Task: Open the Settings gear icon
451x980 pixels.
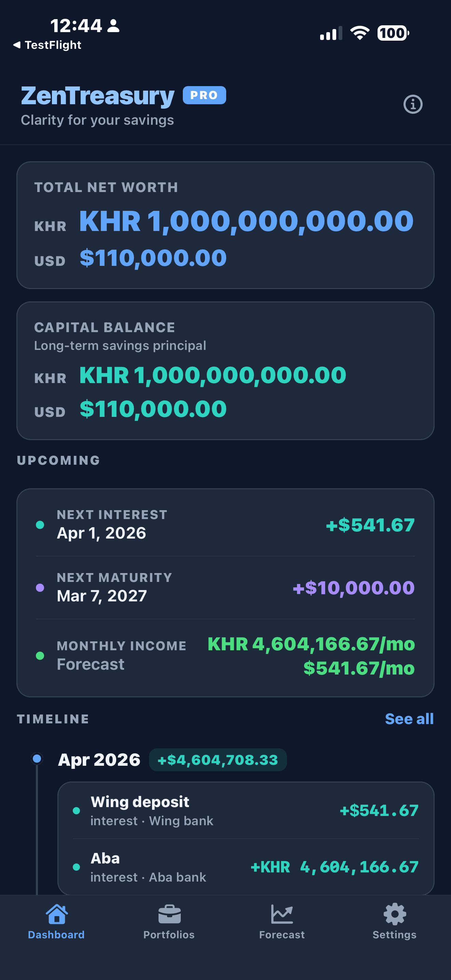Action: tap(395, 914)
